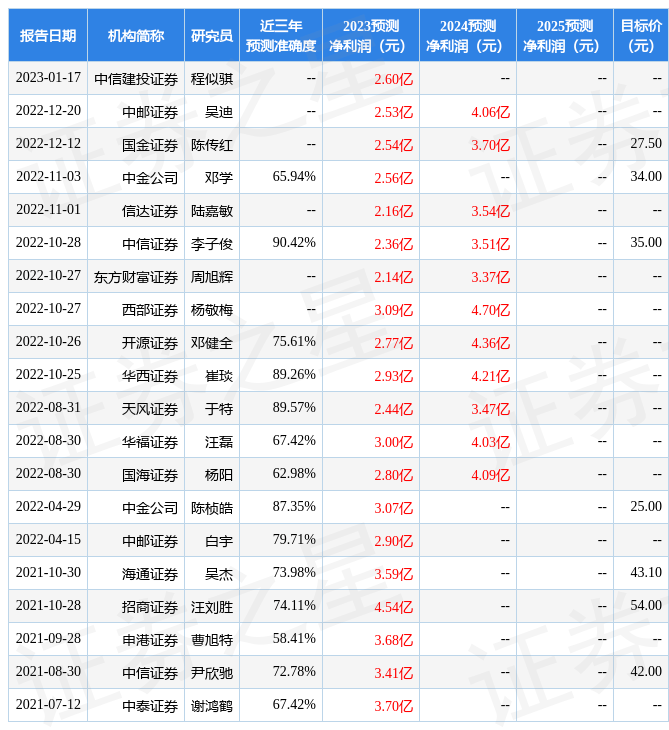
Task: Click researcher name 周旭辉
Action: (x=212, y=277)
